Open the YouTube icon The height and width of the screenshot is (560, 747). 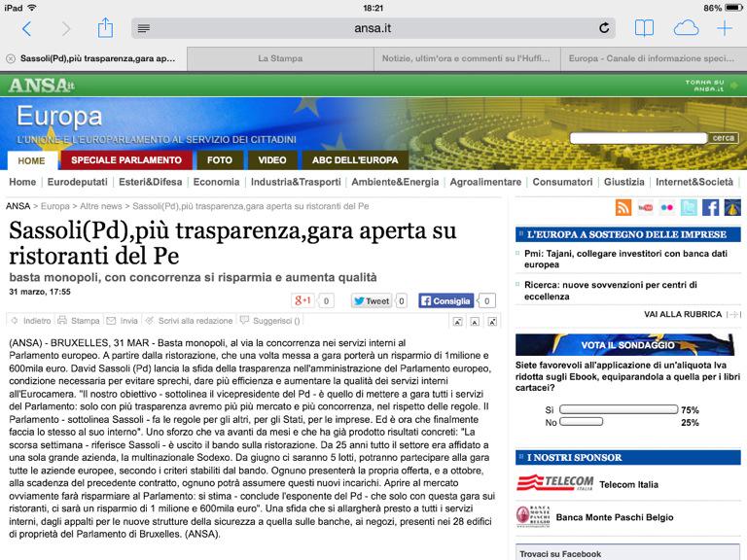point(646,208)
